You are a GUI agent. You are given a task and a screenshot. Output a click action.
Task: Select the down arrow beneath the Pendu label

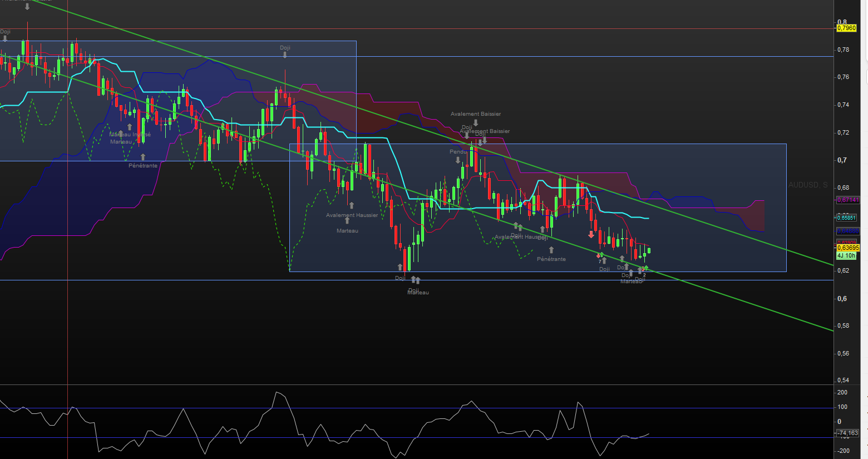[458, 160]
